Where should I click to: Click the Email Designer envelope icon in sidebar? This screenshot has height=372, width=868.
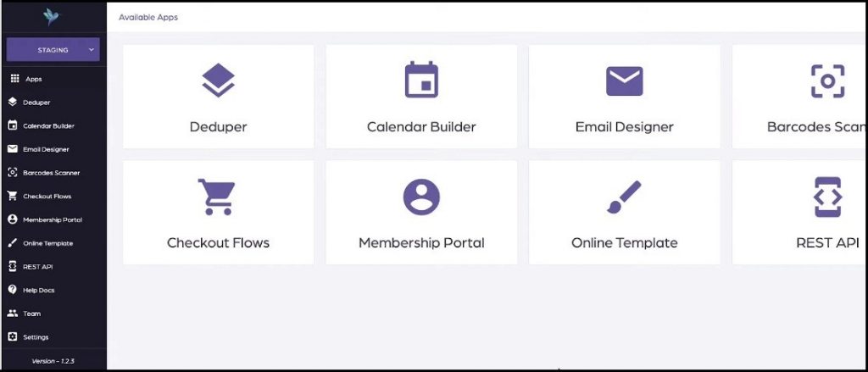pyautogui.click(x=13, y=149)
